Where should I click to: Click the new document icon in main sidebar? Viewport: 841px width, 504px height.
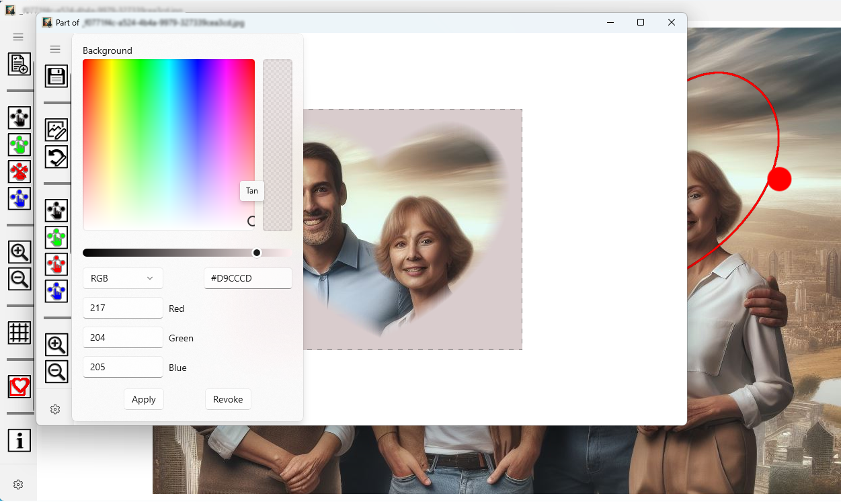pos(19,65)
